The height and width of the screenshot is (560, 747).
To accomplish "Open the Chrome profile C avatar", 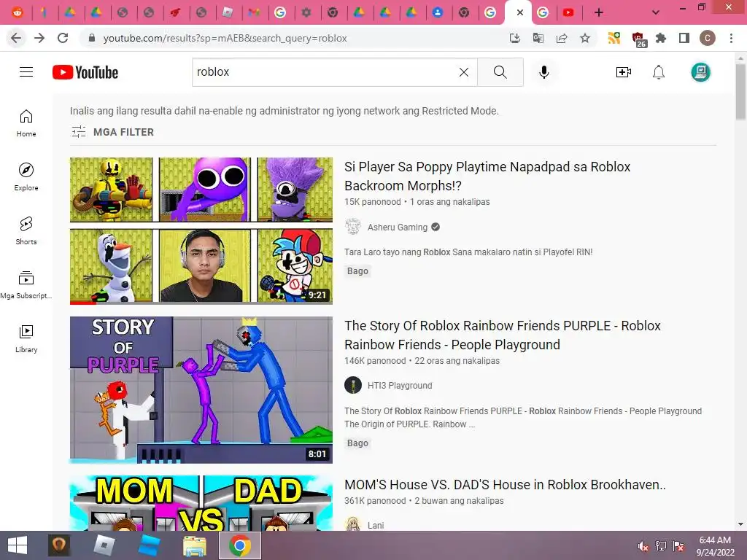I will (x=708, y=38).
